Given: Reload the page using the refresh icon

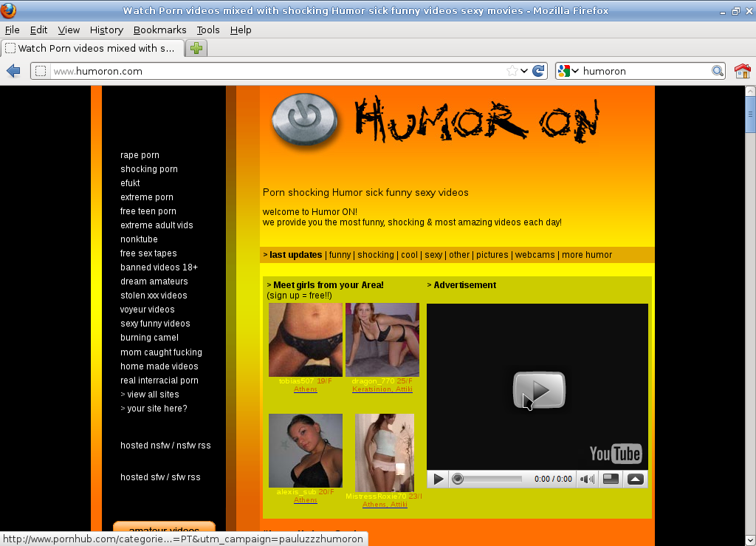Looking at the screenshot, I should click(538, 71).
